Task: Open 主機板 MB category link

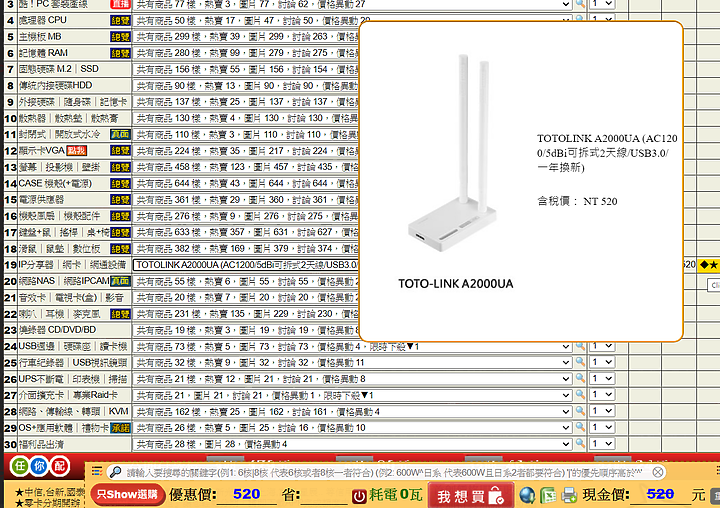Action: [40, 37]
